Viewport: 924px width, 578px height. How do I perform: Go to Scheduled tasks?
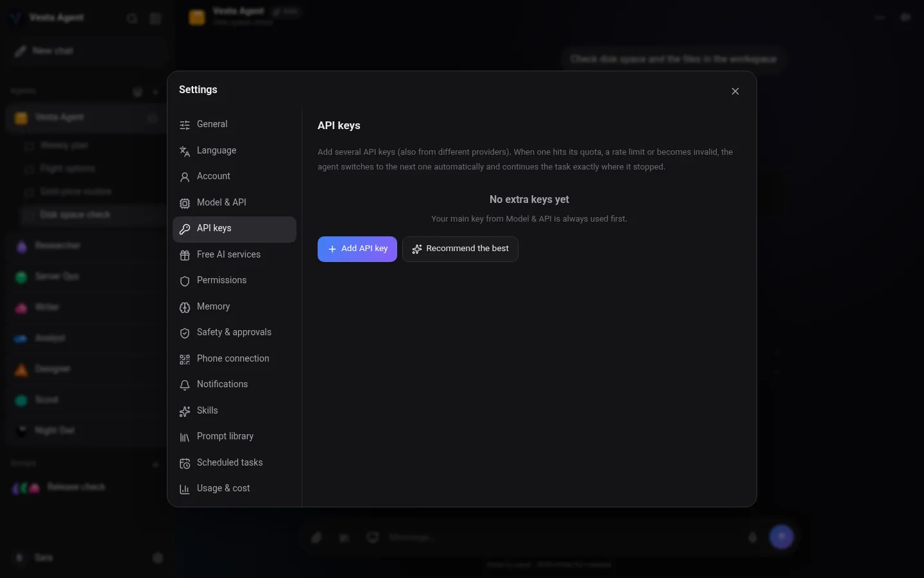[234, 463]
